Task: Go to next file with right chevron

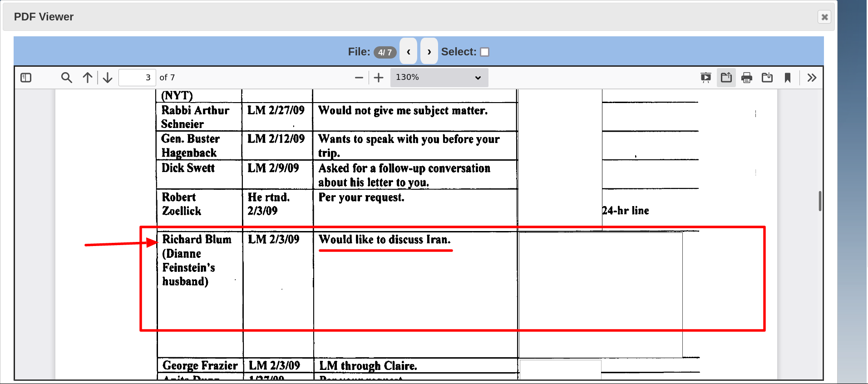Action: click(x=429, y=52)
